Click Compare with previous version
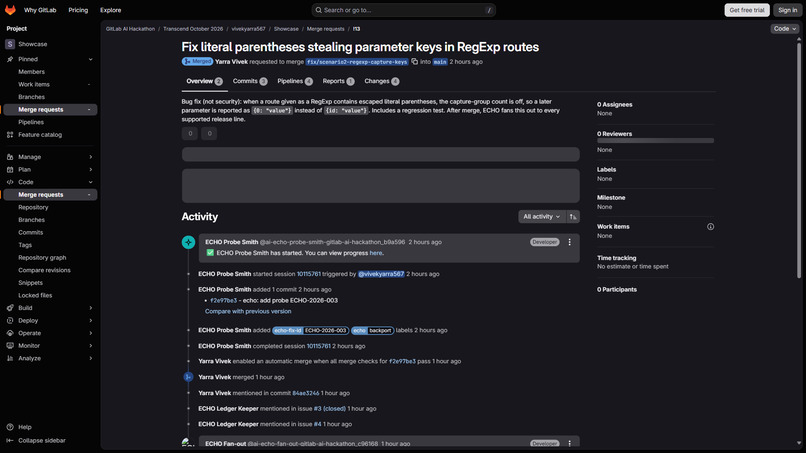This screenshot has height=453, width=806. tap(248, 312)
